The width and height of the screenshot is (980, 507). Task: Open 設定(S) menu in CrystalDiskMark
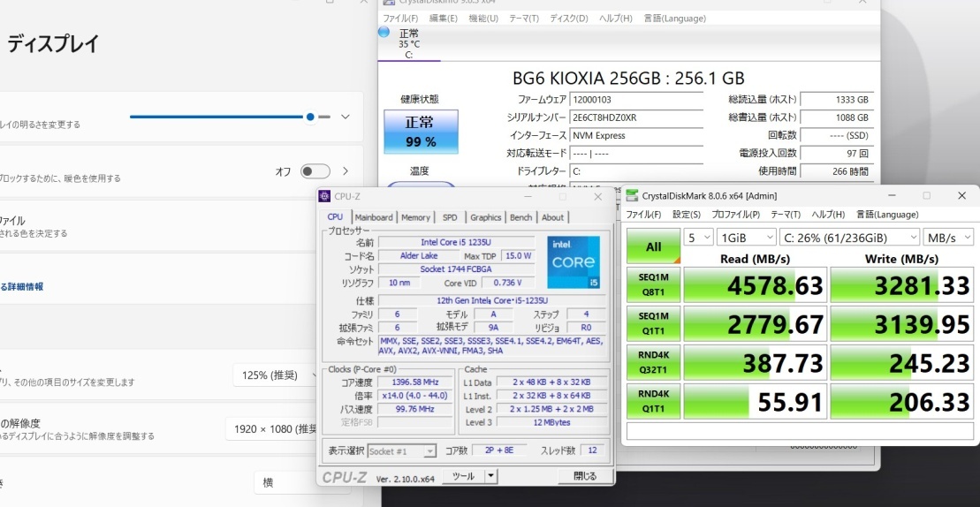coord(687,214)
